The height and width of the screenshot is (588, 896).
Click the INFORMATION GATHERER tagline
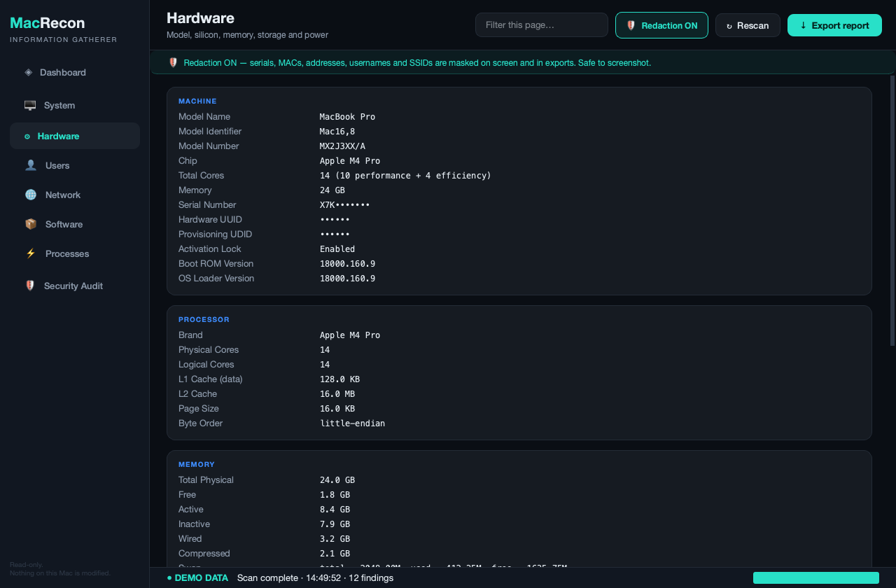click(x=64, y=40)
